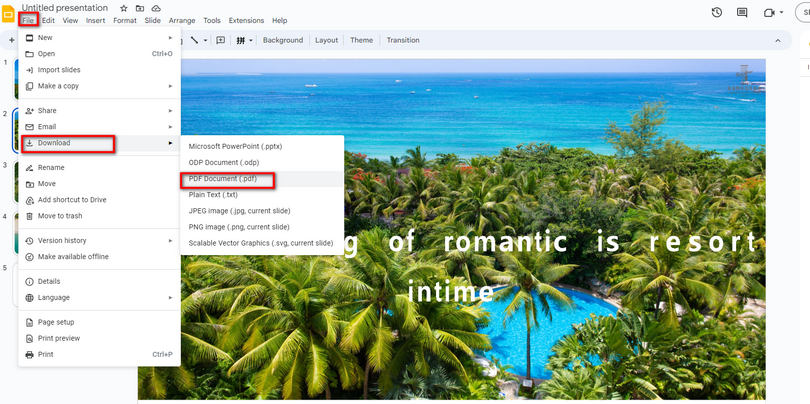The height and width of the screenshot is (404, 810).
Task: Expand the Language submenu
Action: (99, 297)
